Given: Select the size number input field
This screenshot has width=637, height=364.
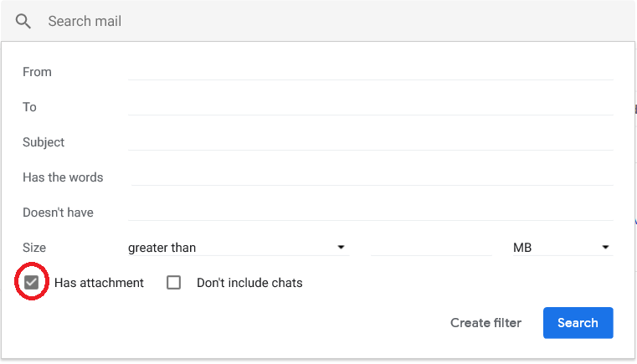Looking at the screenshot, I should point(431,248).
